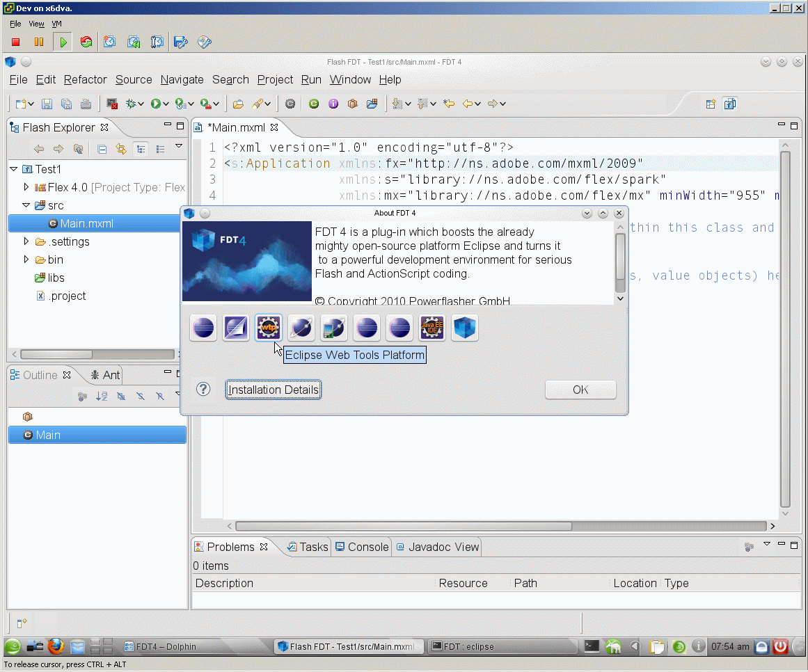Viewport: 808px width, 672px height.
Task: Click the editor horizontal scrollbar
Action: pos(404,526)
